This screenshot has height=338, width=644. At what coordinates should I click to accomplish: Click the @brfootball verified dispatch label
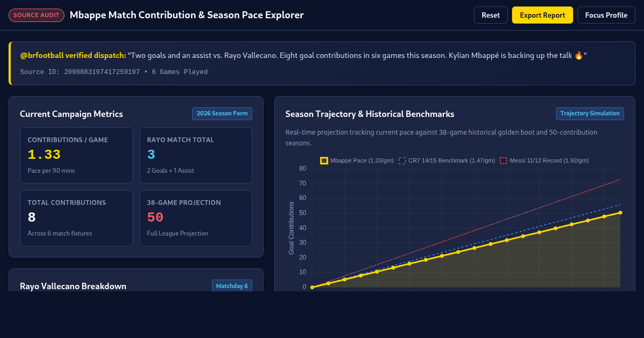coord(73,55)
